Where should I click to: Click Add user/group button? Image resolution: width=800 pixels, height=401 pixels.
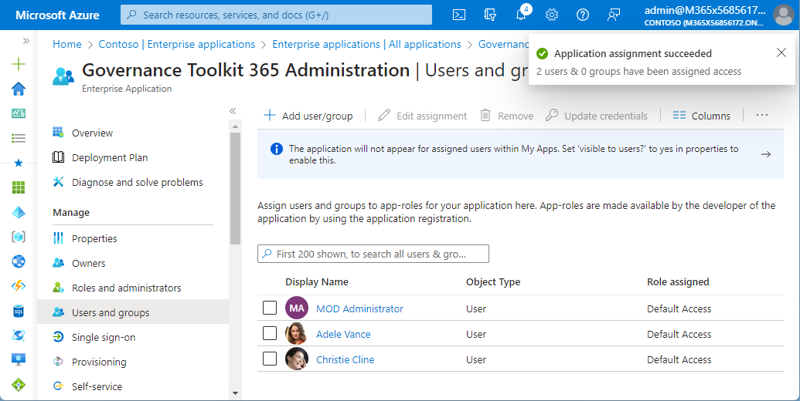pos(308,116)
